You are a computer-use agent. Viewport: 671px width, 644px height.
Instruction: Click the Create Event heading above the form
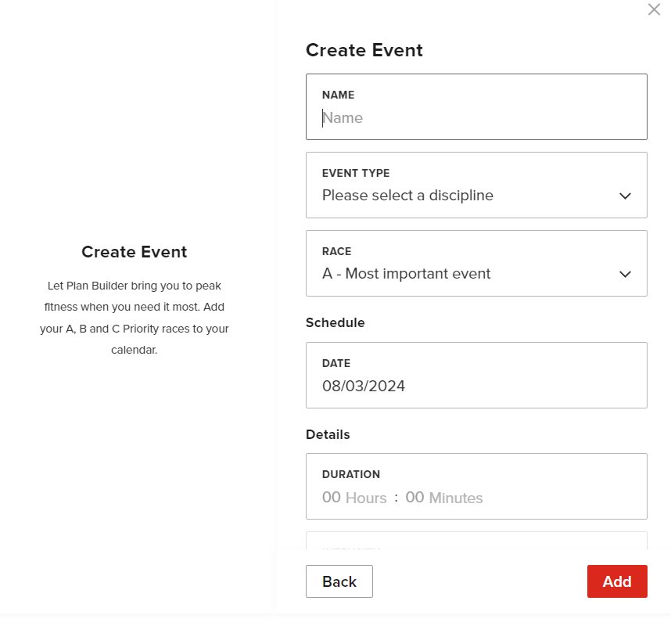tap(364, 51)
